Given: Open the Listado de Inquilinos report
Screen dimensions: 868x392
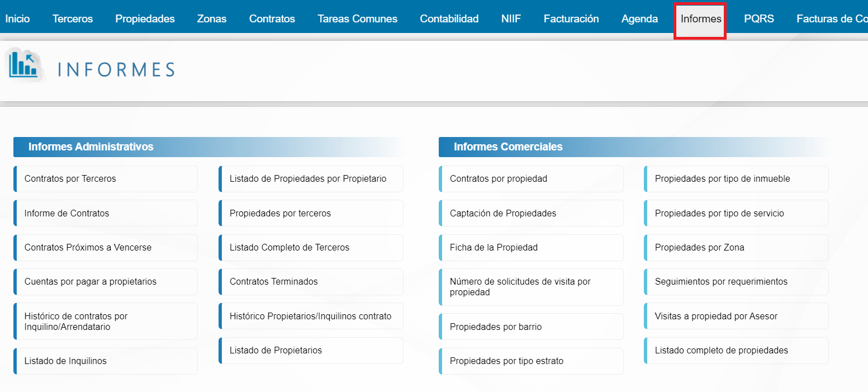Looking at the screenshot, I should tap(106, 361).
